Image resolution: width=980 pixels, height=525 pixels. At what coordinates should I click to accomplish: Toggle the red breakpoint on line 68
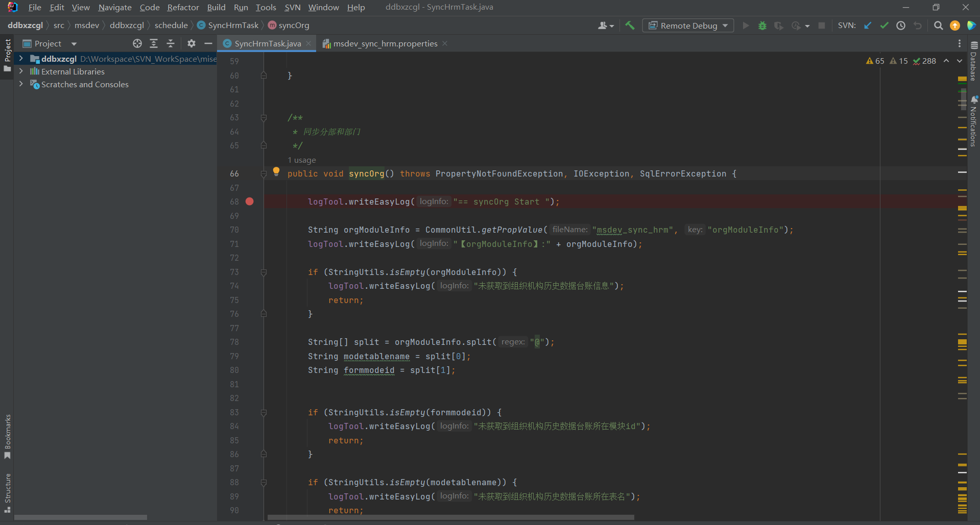tap(250, 202)
